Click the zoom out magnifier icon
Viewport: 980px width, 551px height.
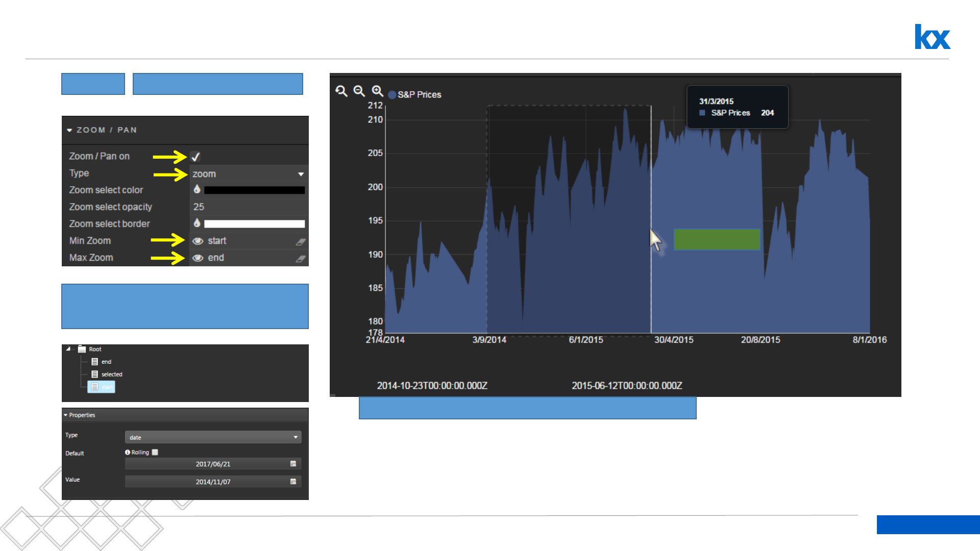click(359, 91)
